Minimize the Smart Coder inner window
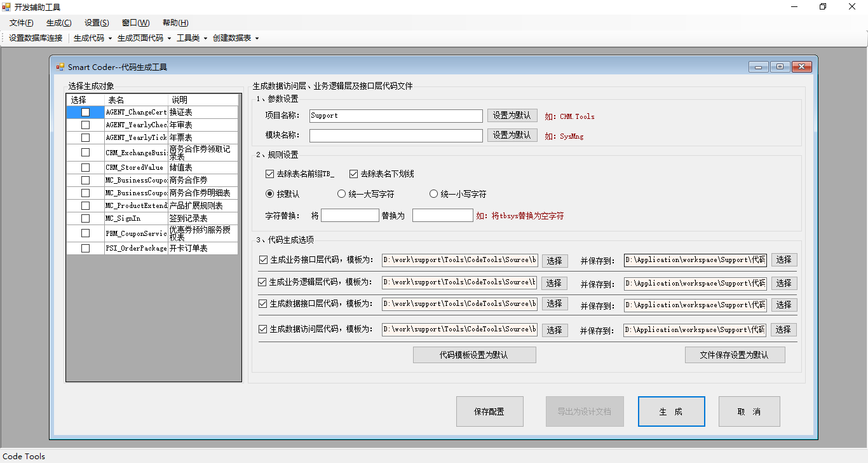This screenshot has height=463, width=868. pos(758,67)
